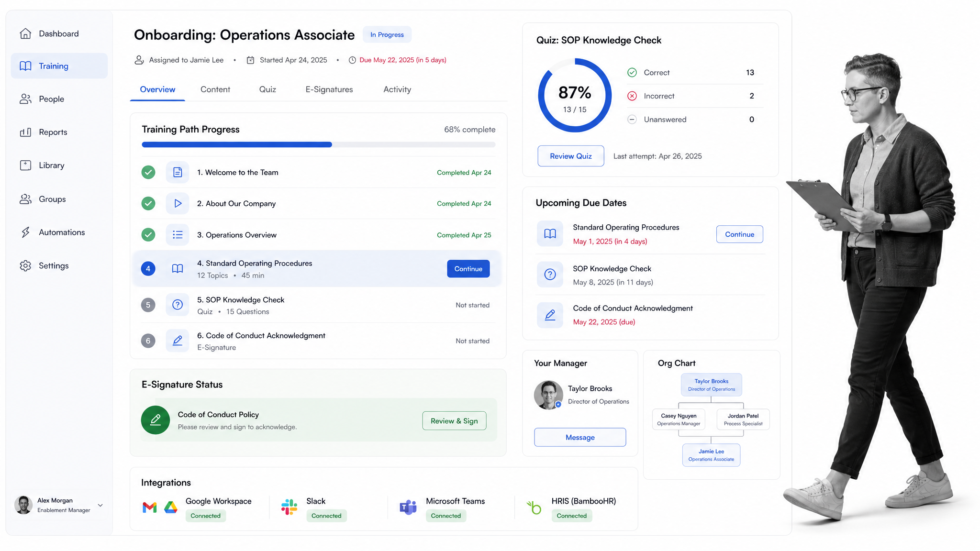
Task: Click the Google Drive icon in Integrations
Action: pyautogui.click(x=171, y=507)
